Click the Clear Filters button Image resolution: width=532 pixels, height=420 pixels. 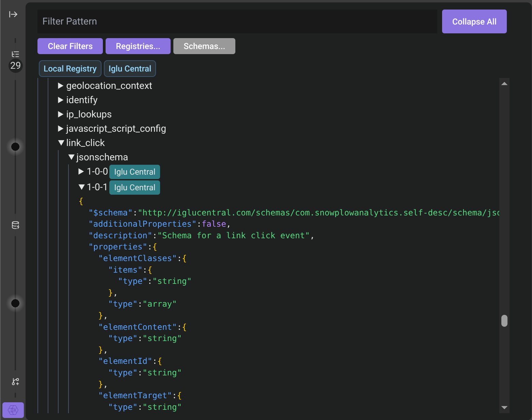pyautogui.click(x=70, y=46)
